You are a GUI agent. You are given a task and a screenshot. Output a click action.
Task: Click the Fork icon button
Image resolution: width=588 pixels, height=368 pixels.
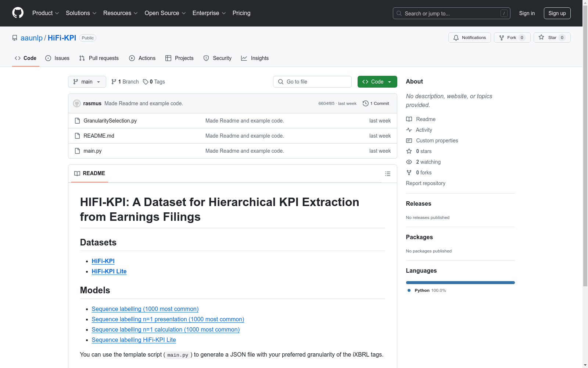coord(502,38)
